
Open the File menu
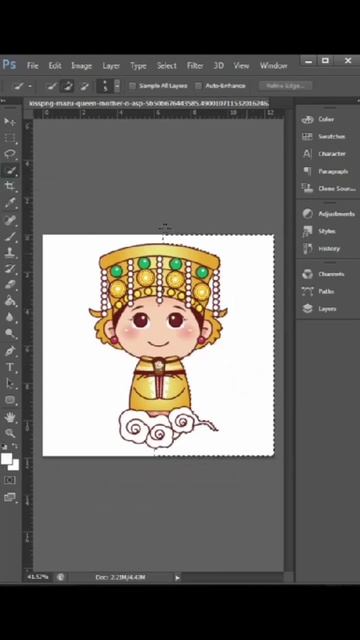[x=33, y=66]
